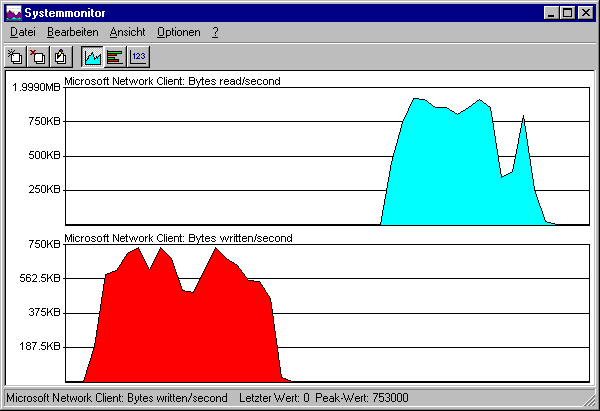Viewport: 600px width, 411px height.
Task: Minimize the Systemmonitor window
Action: 551,13
